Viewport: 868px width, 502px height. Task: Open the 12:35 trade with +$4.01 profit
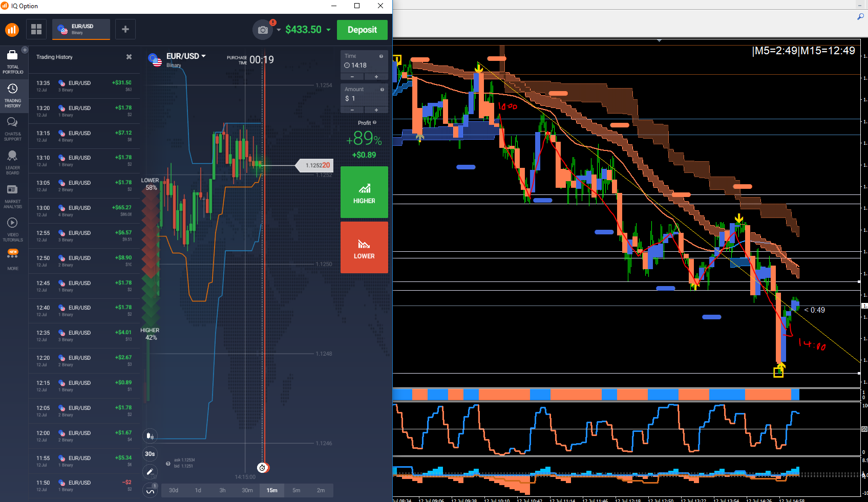(84, 336)
